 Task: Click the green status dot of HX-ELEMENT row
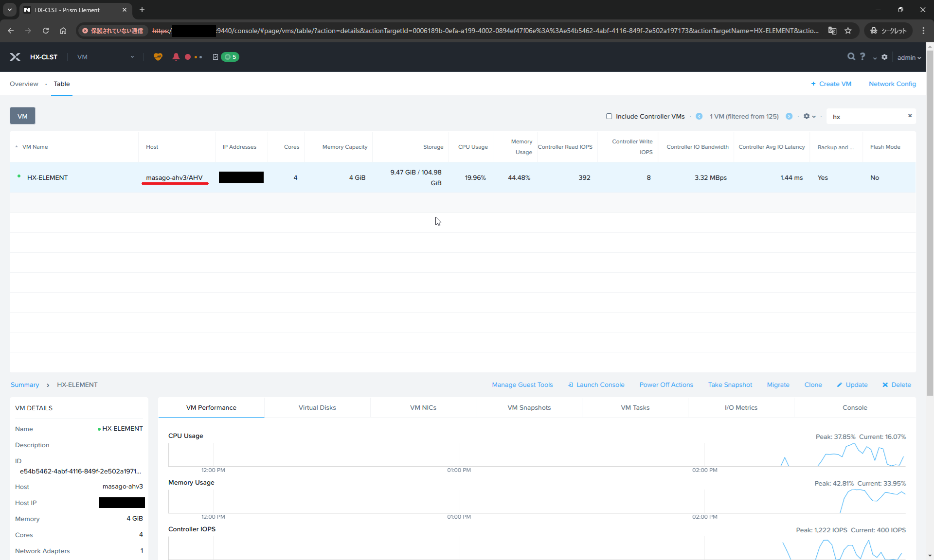tap(19, 176)
